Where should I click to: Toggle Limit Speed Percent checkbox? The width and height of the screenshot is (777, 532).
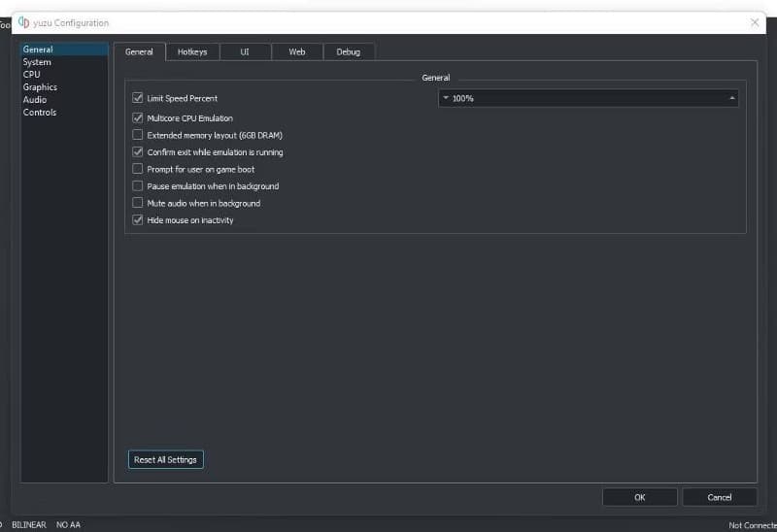[x=137, y=98]
